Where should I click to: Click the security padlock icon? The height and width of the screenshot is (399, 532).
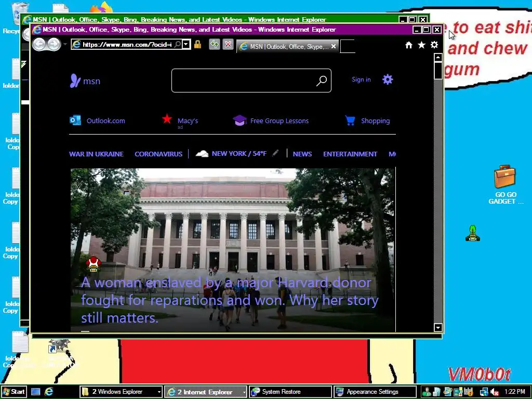tap(197, 44)
